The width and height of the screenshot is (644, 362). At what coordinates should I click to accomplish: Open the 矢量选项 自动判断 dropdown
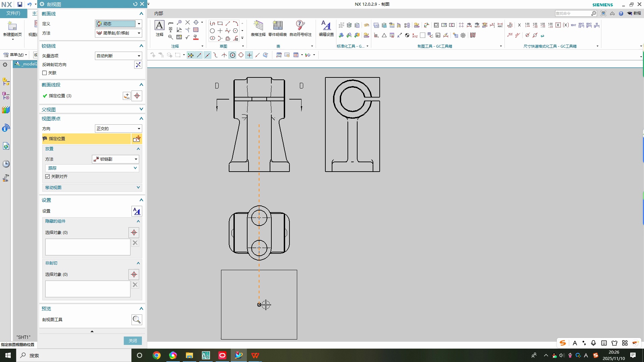(x=118, y=56)
